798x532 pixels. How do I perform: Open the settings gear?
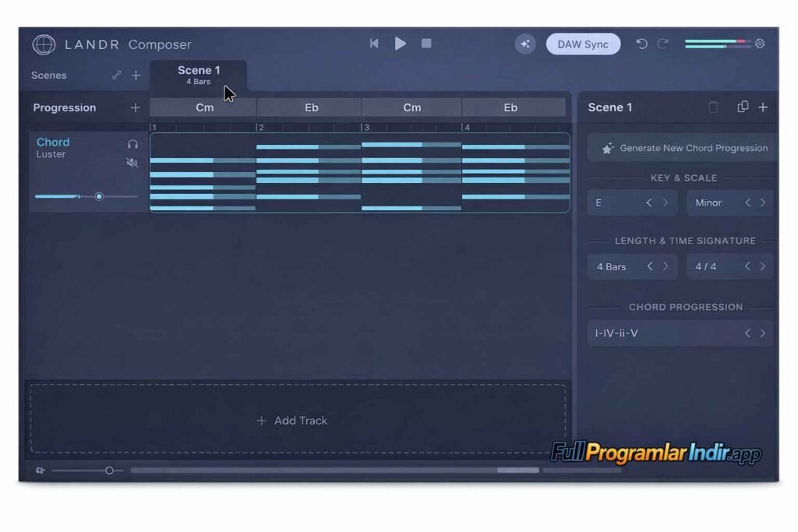pos(760,44)
